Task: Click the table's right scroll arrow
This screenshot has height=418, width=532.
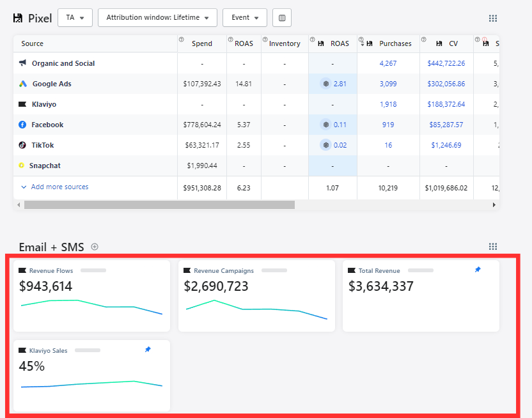Action: point(494,205)
